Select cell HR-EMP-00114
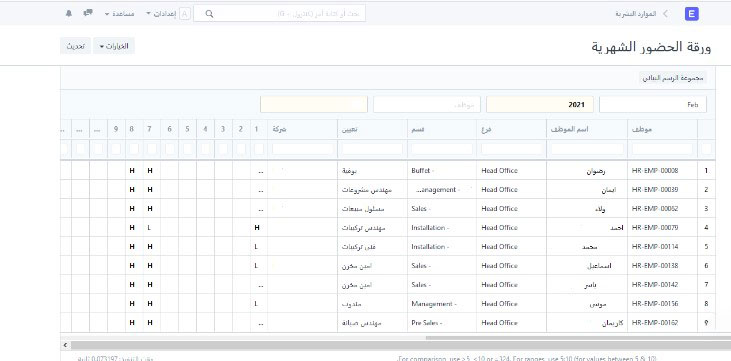The width and height of the screenshot is (731, 361). (x=662, y=247)
